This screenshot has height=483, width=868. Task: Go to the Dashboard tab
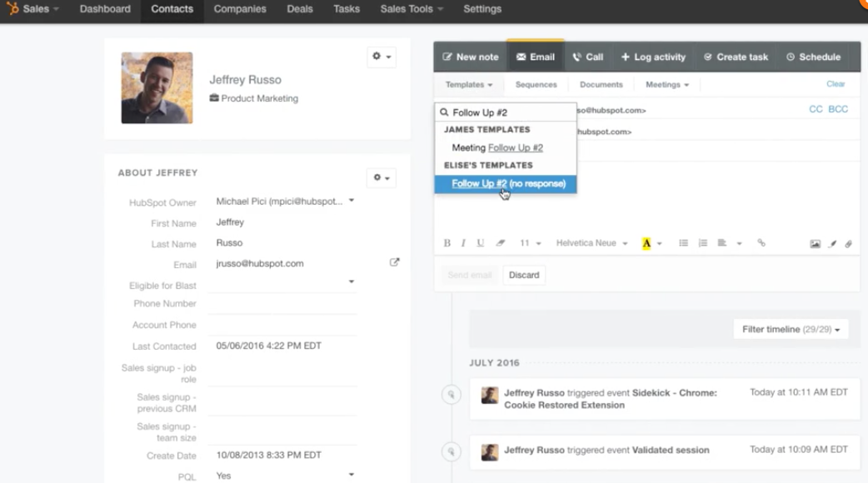(105, 9)
